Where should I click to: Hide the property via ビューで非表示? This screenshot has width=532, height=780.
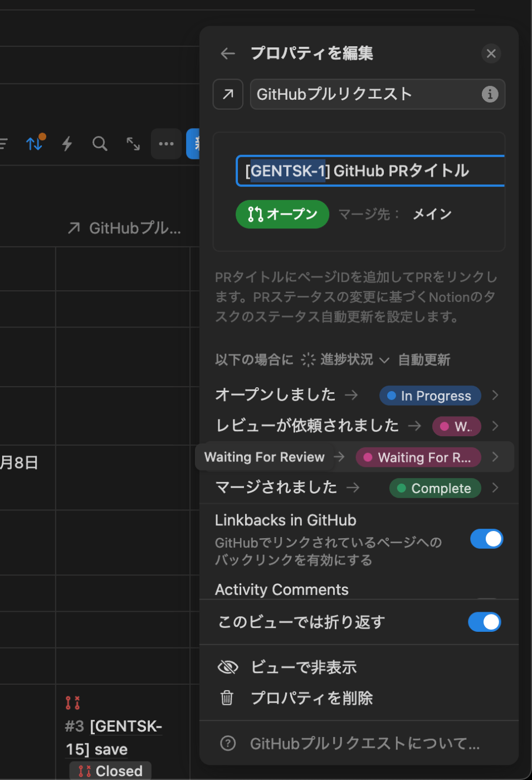pyautogui.click(x=359, y=667)
